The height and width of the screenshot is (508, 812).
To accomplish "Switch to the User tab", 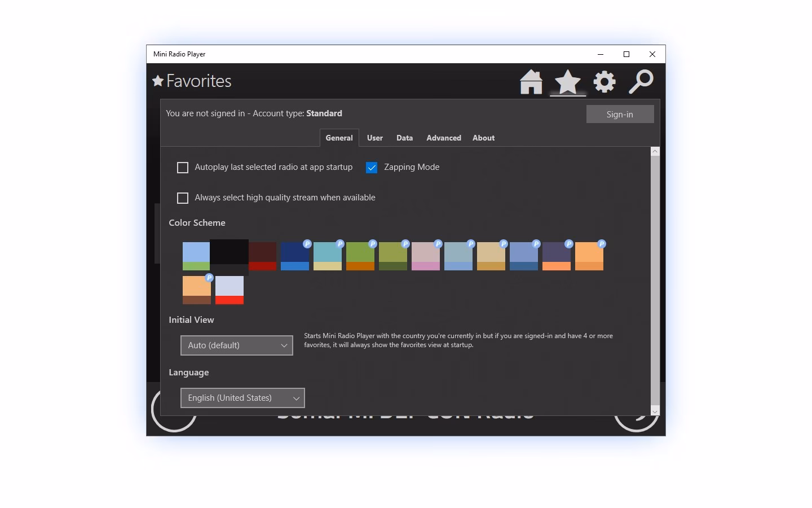I will [375, 138].
